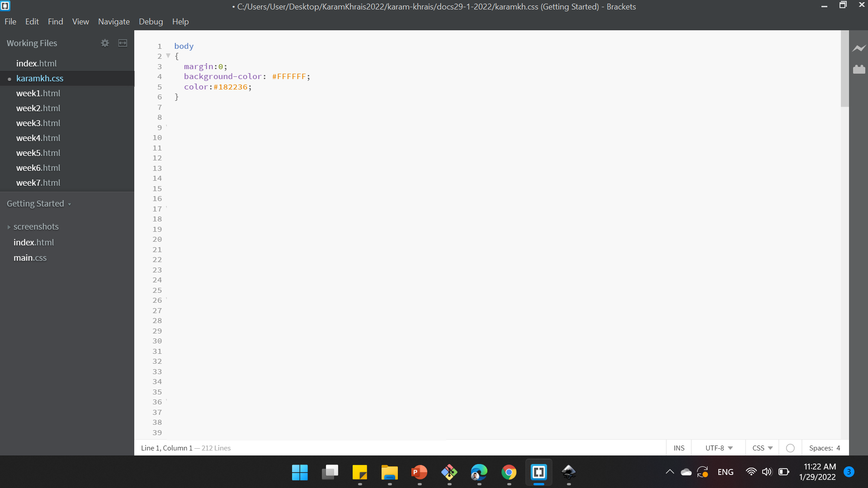Open week3.html from Working Files
The width and height of the screenshot is (868, 488).
point(38,123)
